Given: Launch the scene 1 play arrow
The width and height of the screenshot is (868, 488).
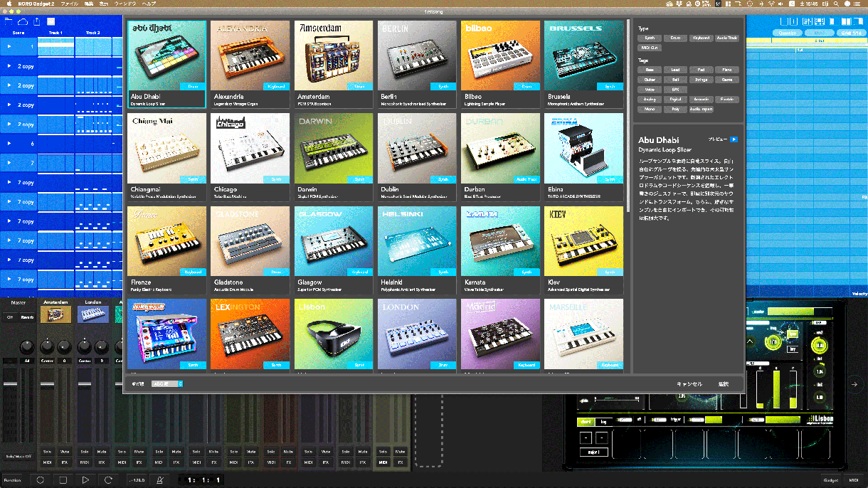Looking at the screenshot, I should pos(9,47).
